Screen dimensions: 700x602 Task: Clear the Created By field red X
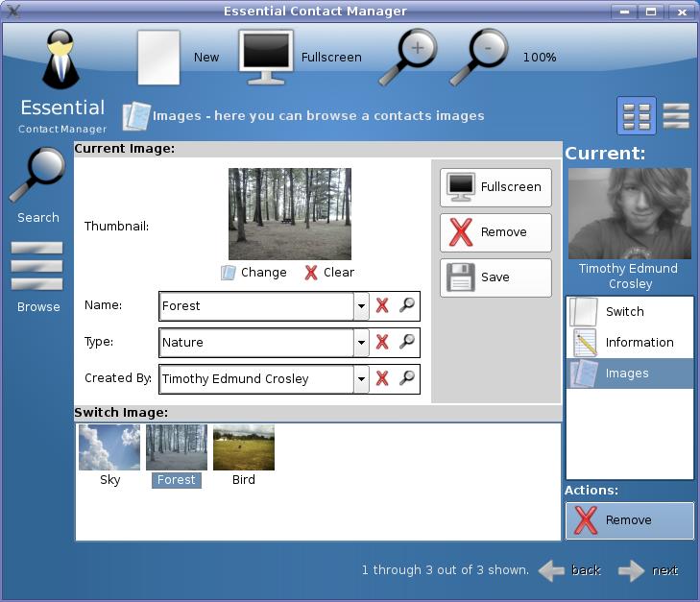(382, 379)
